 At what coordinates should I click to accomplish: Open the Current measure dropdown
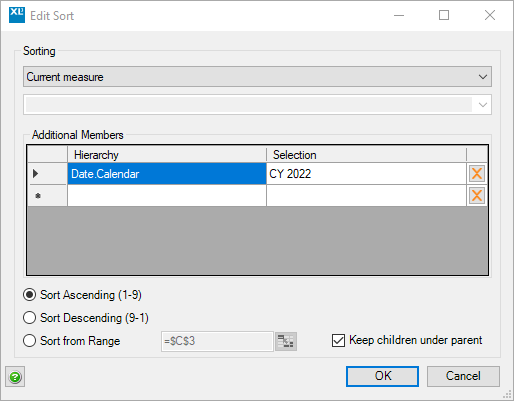(x=257, y=77)
